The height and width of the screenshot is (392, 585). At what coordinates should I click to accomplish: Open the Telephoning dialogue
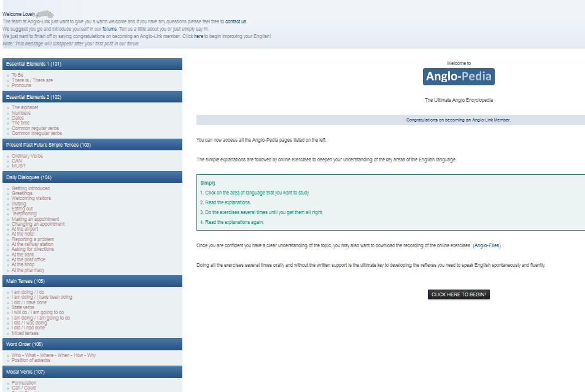(24, 213)
